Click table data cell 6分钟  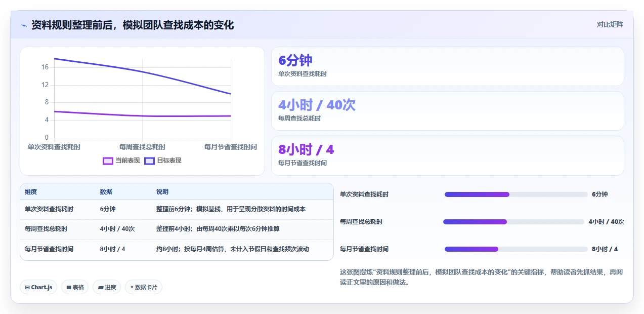pyautogui.click(x=108, y=209)
